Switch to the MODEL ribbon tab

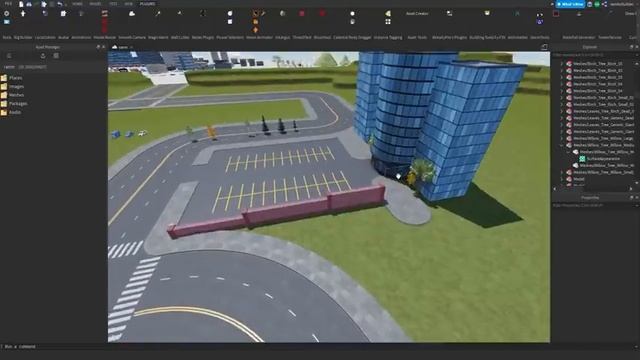[95, 4]
